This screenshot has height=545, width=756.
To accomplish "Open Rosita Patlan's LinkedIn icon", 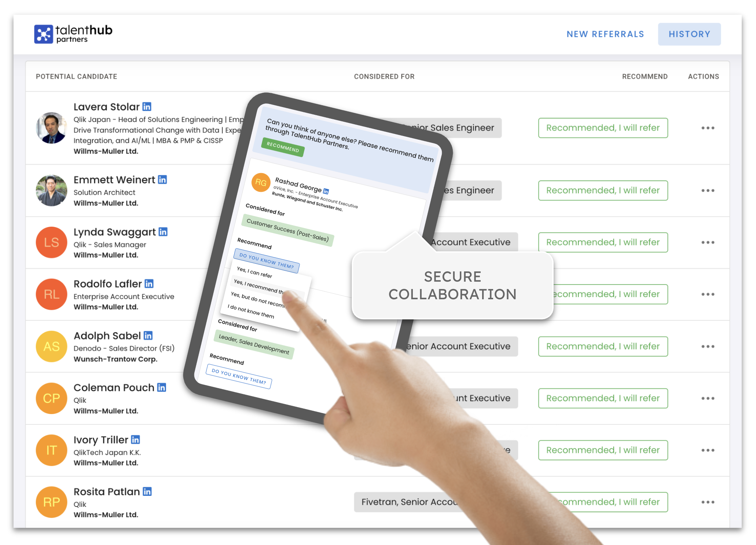I will (147, 492).
